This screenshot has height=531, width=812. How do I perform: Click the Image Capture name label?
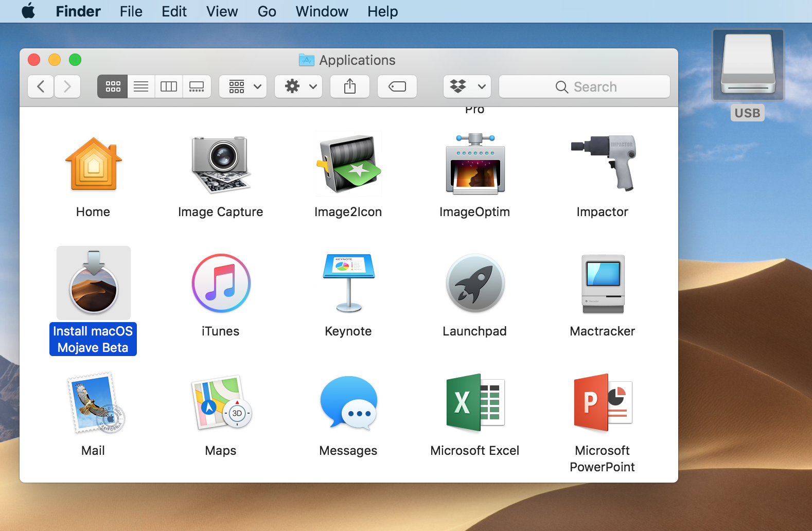221,212
